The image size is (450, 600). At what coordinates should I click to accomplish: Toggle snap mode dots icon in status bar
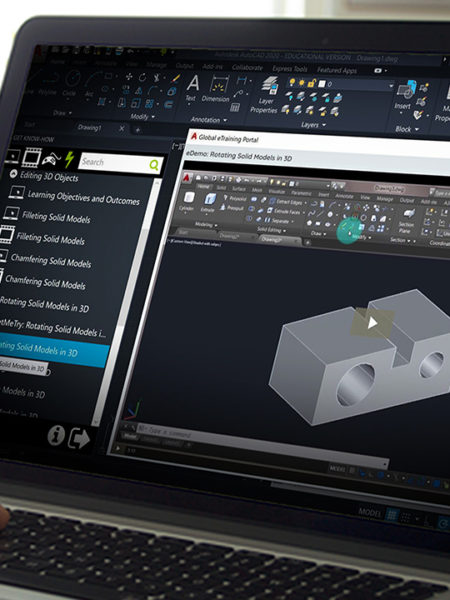click(406, 518)
